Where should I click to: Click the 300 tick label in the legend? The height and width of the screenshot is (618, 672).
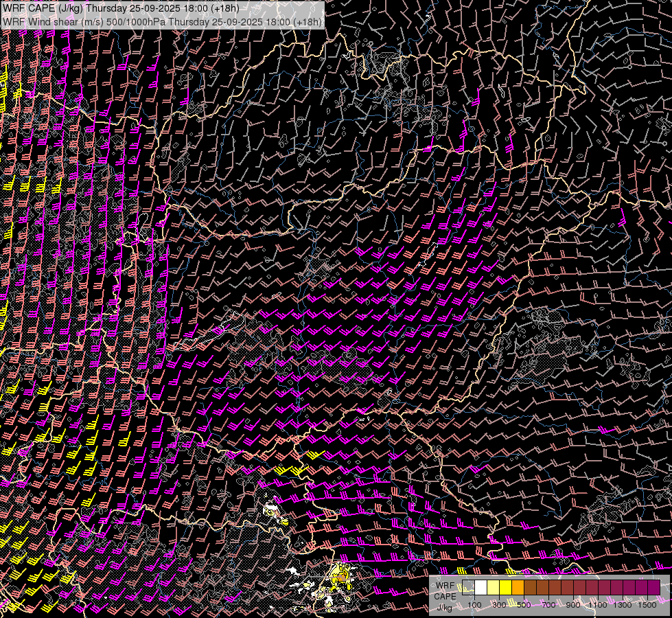coord(499,605)
